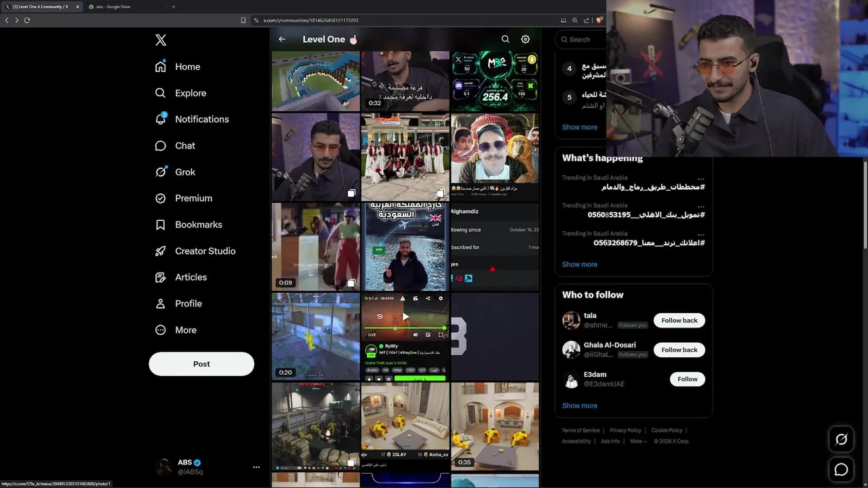The height and width of the screenshot is (488, 868).
Task: Open the Alghamdiz subscription screenshot thumbnail
Action: pyautogui.click(x=495, y=247)
